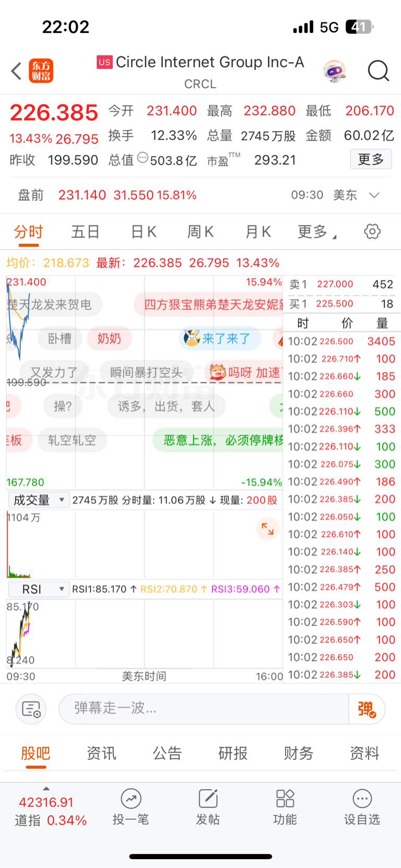Tap the US market flag badge
This screenshot has width=401, height=868.
tap(104, 62)
